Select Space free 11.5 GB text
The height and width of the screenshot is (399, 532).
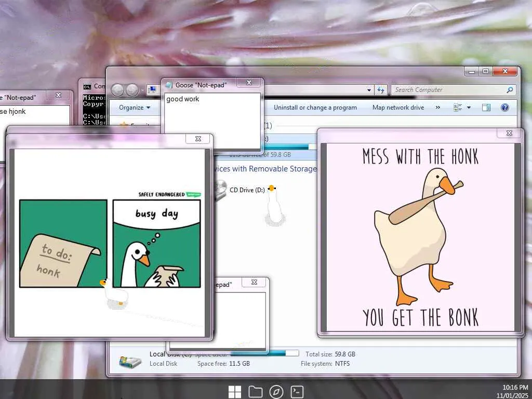coord(223,364)
